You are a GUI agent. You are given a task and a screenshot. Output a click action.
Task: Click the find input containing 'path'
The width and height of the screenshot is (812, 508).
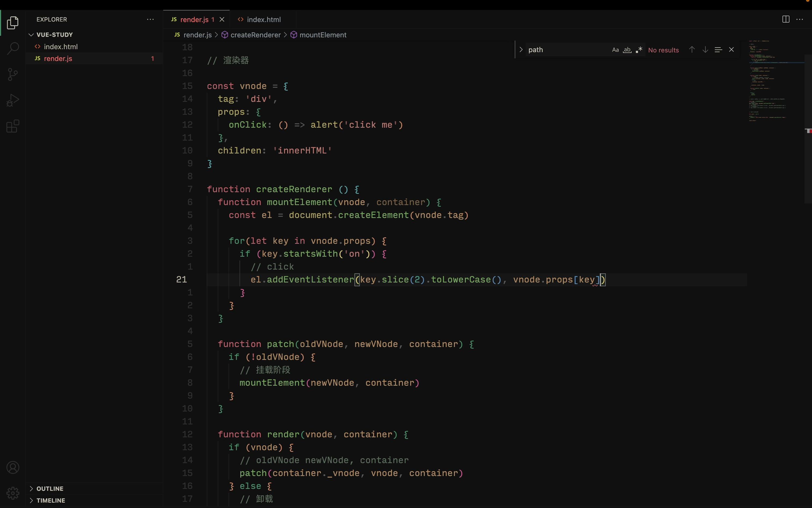tap(568, 50)
